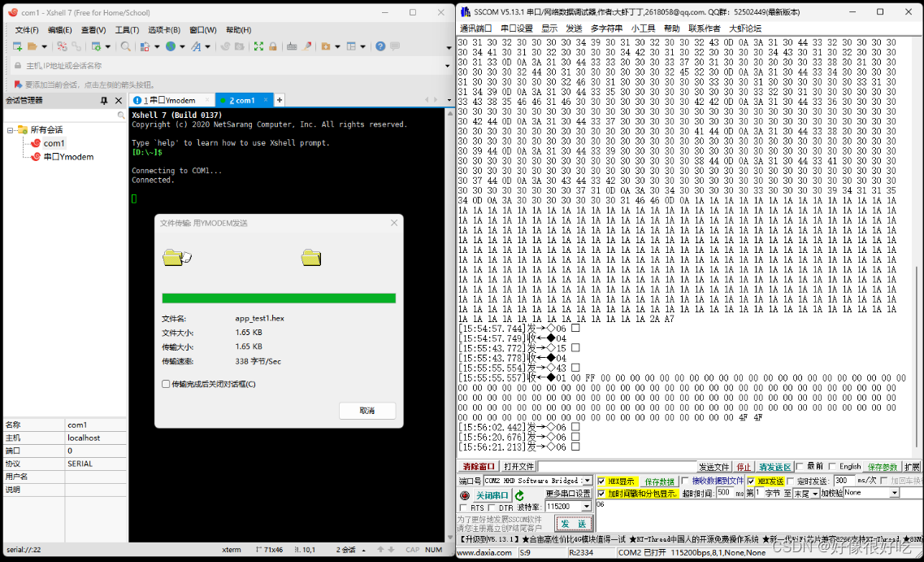924x562 pixels.
Task: Toggle 'close dialog after transfer' checkbox
Action: click(166, 384)
